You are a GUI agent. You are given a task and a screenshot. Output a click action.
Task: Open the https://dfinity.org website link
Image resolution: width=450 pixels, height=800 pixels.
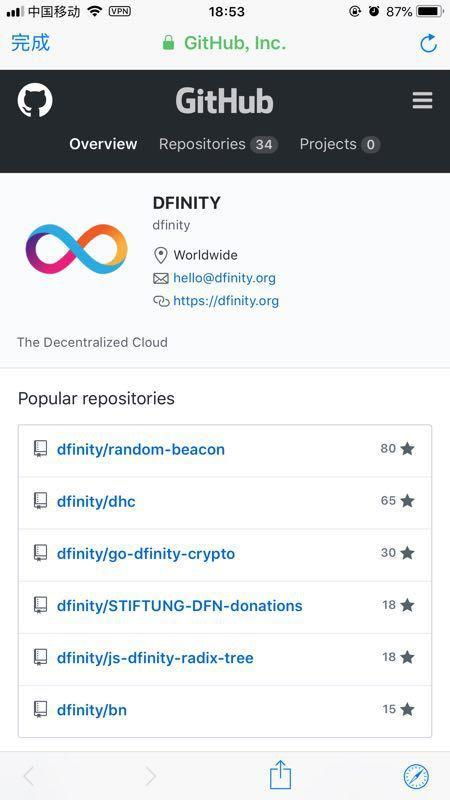(226, 301)
